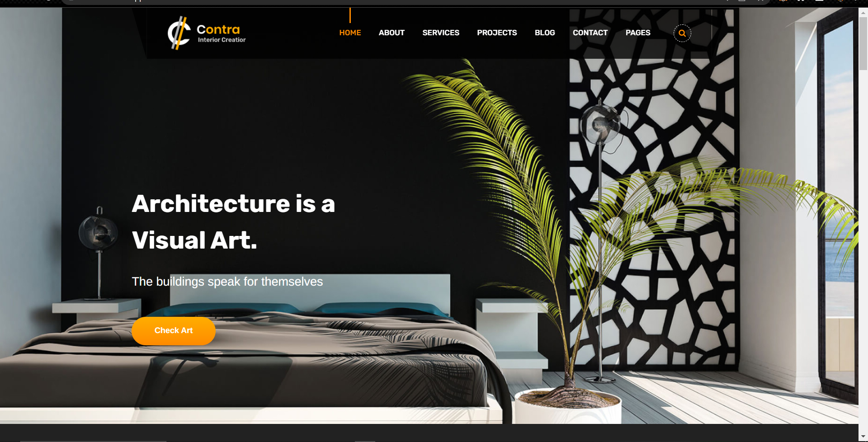Click the Interior Creation tagline
The height and width of the screenshot is (442, 868).
coord(222,40)
